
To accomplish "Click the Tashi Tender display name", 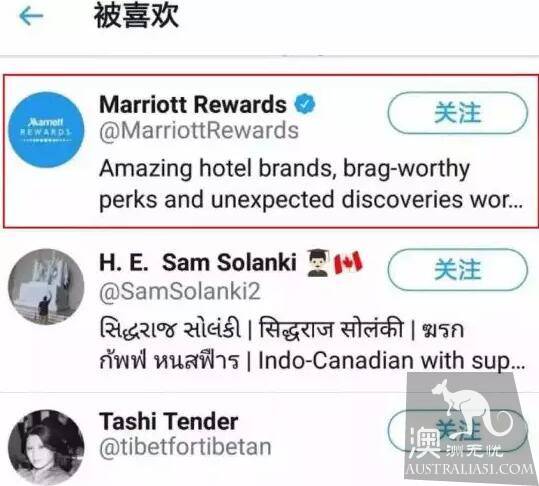I will pyautogui.click(x=168, y=421).
